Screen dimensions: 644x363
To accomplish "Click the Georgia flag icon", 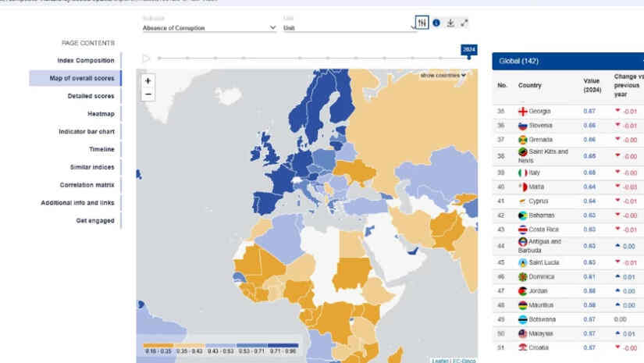I will point(522,112).
